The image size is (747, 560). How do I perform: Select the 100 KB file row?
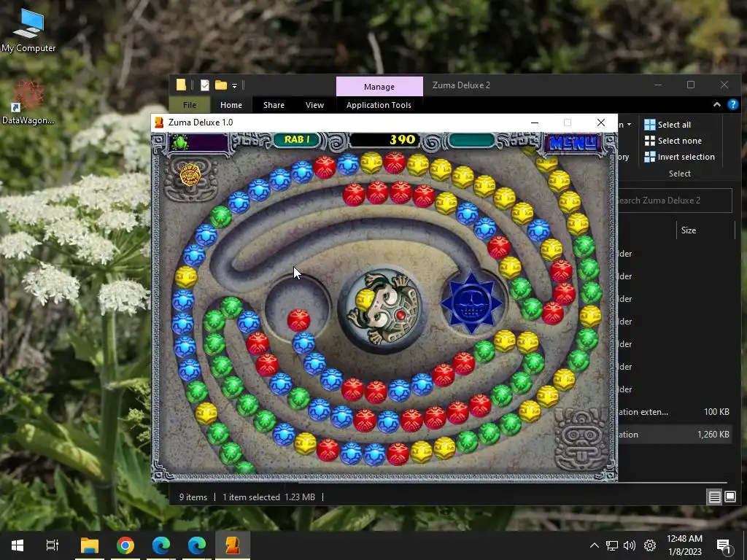click(x=675, y=412)
